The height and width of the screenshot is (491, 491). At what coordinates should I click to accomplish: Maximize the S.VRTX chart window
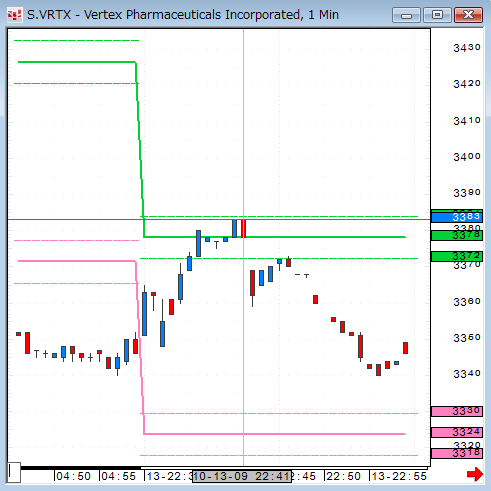click(x=437, y=15)
